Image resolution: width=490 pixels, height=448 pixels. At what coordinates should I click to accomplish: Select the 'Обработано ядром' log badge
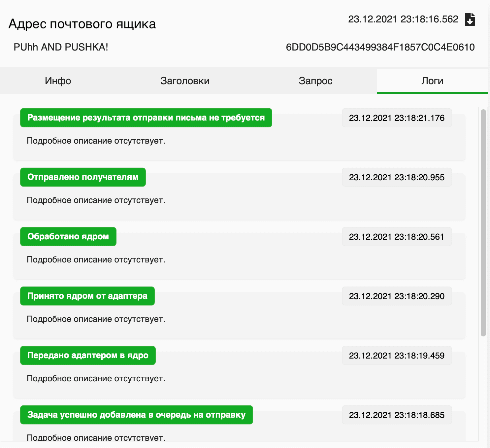(68, 237)
